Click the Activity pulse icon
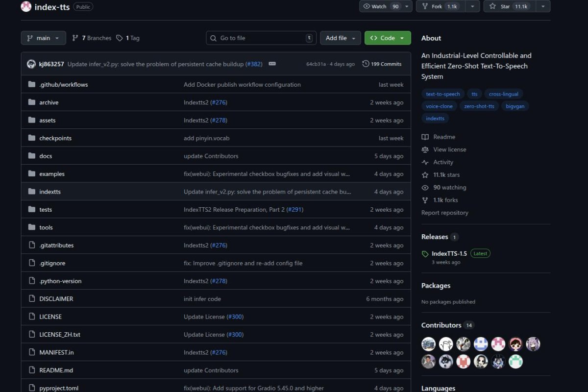This screenshot has height=392, width=588. point(425,162)
